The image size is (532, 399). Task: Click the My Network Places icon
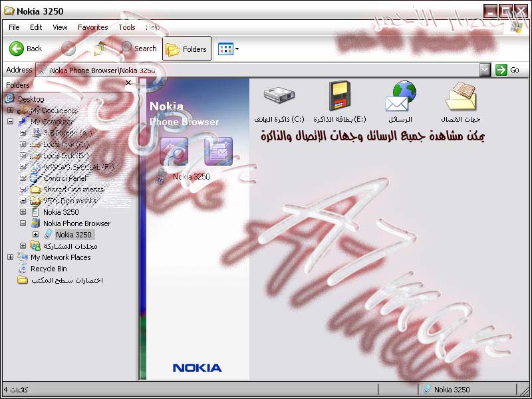coord(23,257)
